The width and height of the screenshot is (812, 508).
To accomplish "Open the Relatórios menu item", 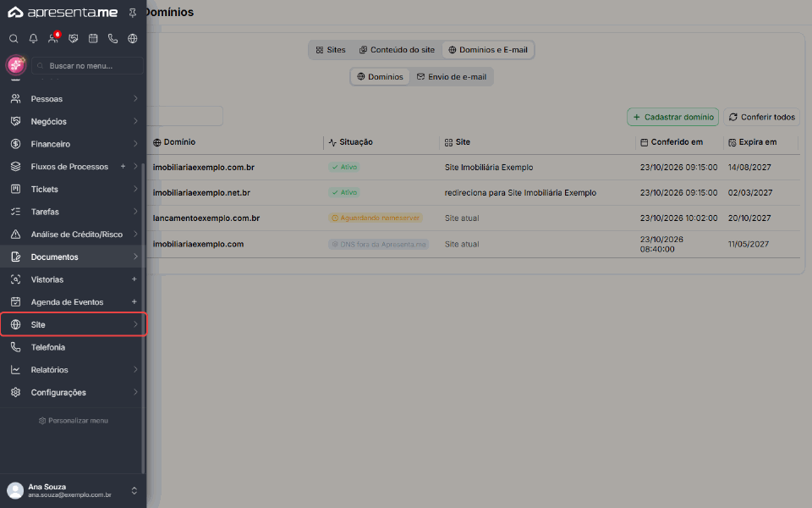I will click(73, 370).
